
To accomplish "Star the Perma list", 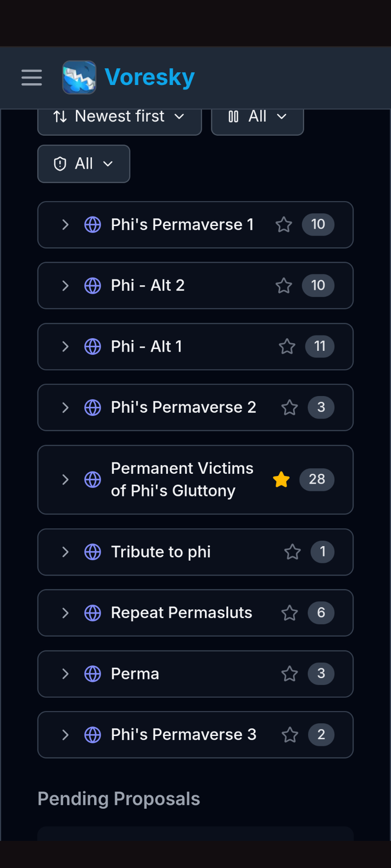I will pos(290,674).
